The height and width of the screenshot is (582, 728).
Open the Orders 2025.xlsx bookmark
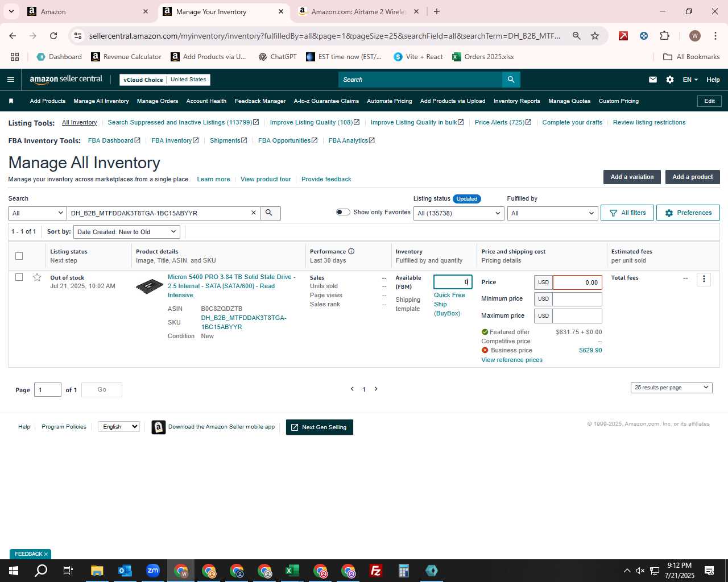pos(483,57)
